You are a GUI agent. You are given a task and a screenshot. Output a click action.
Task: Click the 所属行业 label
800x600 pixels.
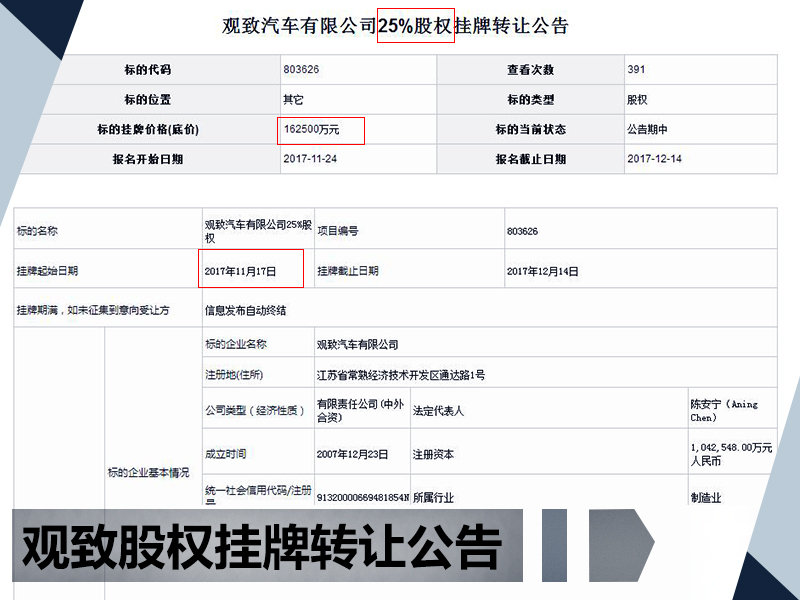pos(433,497)
